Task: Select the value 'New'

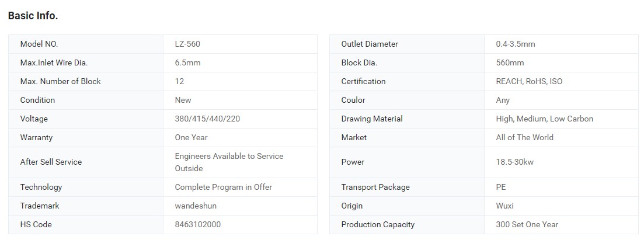Action: point(183,100)
